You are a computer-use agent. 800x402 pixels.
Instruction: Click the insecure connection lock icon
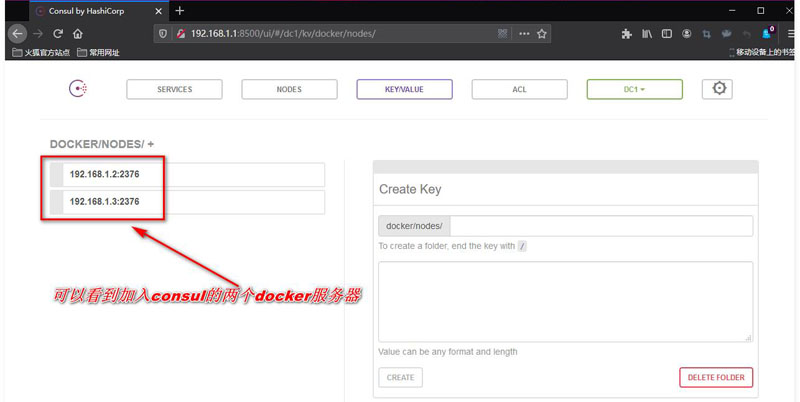[x=181, y=34]
